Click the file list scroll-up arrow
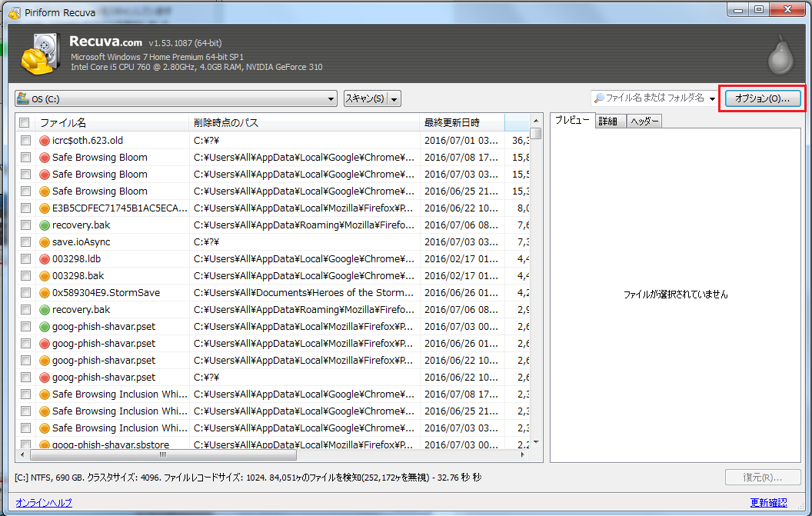The image size is (812, 516). (x=536, y=120)
